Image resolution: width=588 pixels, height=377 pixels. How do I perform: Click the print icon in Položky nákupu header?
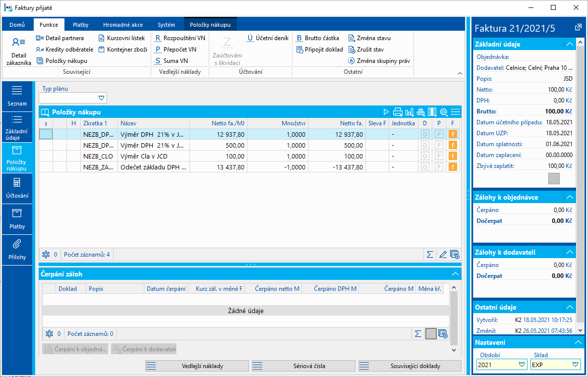click(398, 112)
